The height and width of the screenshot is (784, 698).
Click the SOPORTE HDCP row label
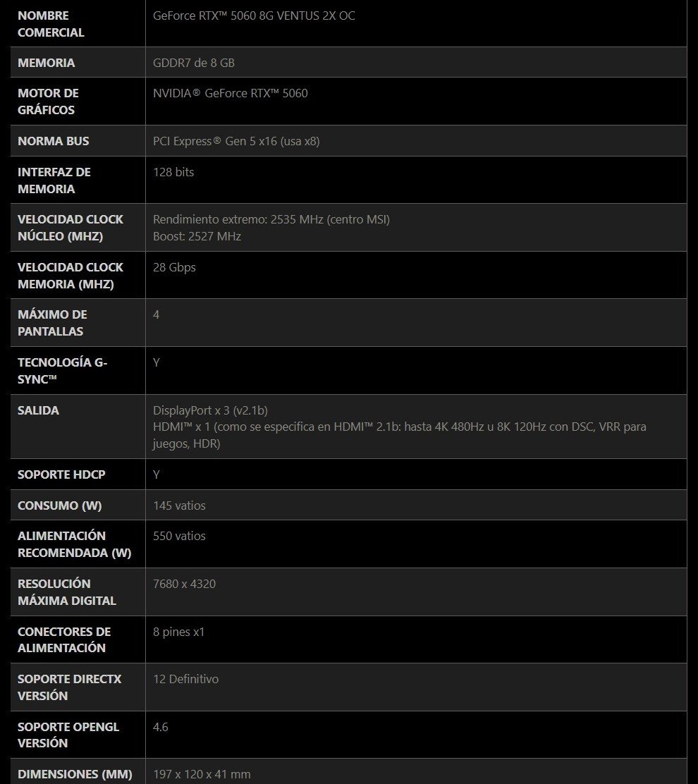click(x=61, y=474)
